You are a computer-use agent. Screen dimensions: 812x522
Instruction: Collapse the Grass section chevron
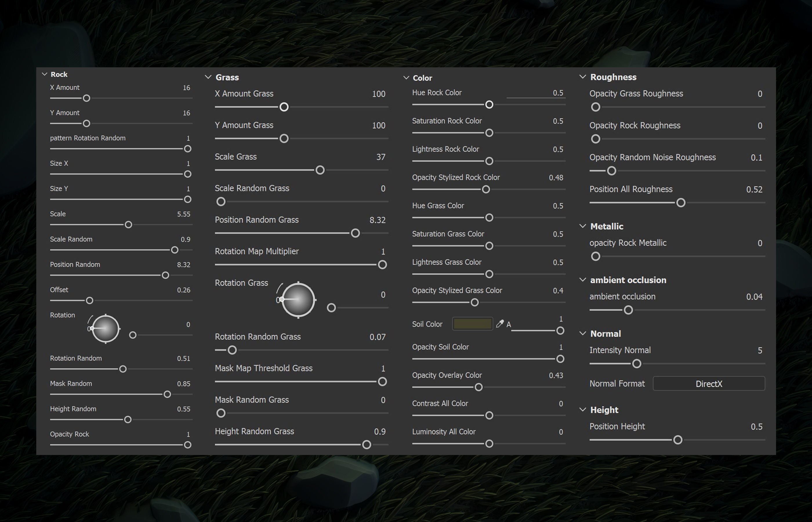(x=208, y=77)
